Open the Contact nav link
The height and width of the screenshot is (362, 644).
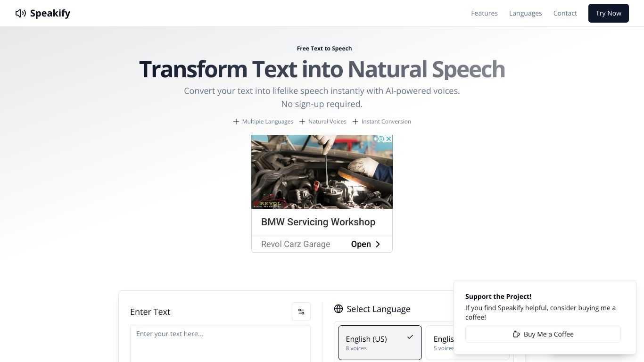[565, 13]
